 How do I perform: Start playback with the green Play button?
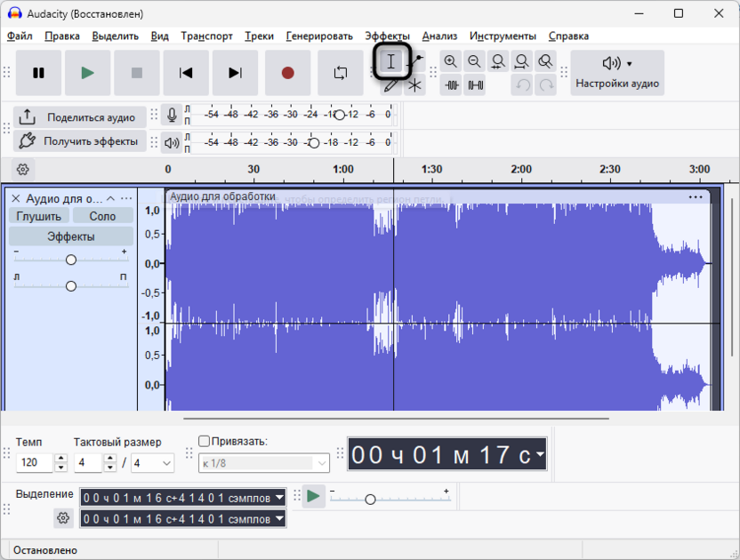pyautogui.click(x=88, y=73)
